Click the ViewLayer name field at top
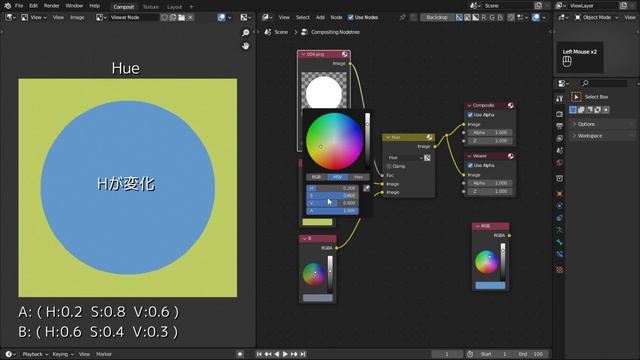The height and width of the screenshot is (360, 640). (x=593, y=6)
